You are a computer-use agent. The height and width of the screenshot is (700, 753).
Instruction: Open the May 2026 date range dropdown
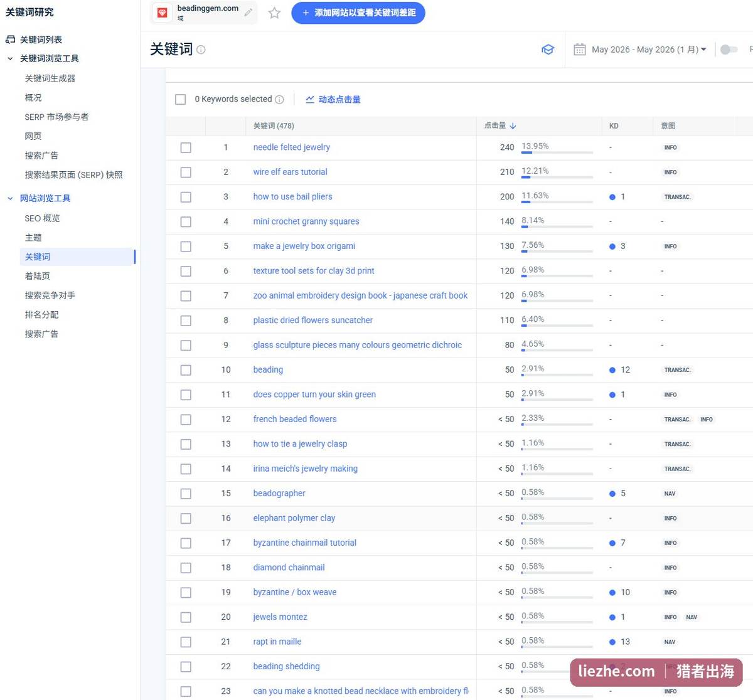[x=649, y=50]
